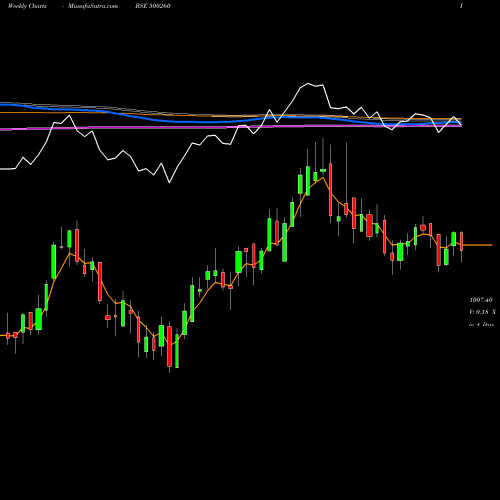Click the 'V: 0.18 X' volume text
Viewport: 500px width, 500px height.
pos(482,312)
